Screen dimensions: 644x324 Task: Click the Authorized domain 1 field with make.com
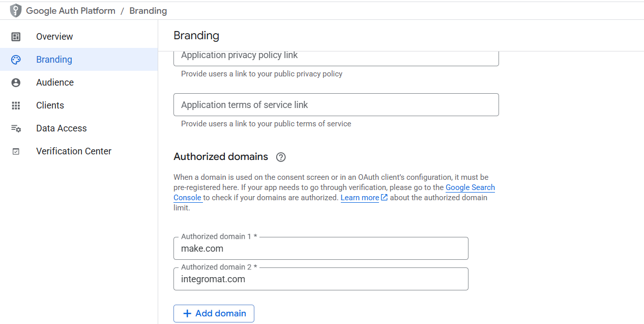point(321,248)
